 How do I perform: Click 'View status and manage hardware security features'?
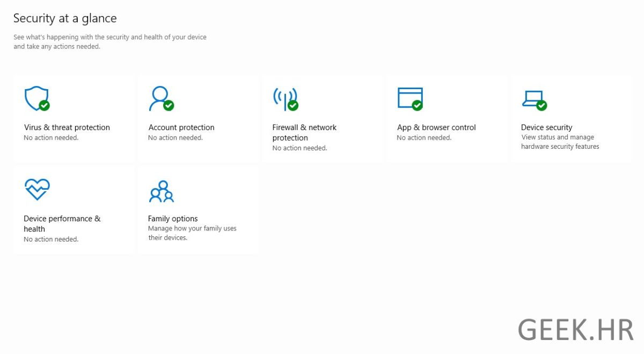tap(560, 142)
